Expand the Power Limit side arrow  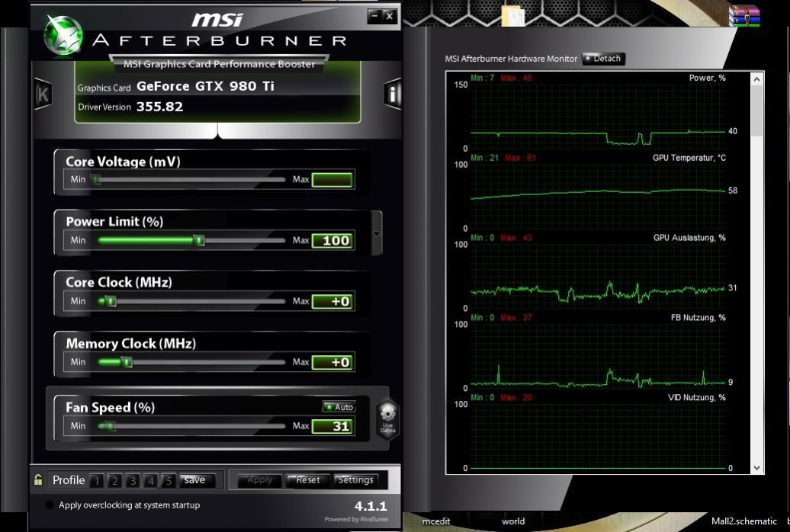[377, 234]
